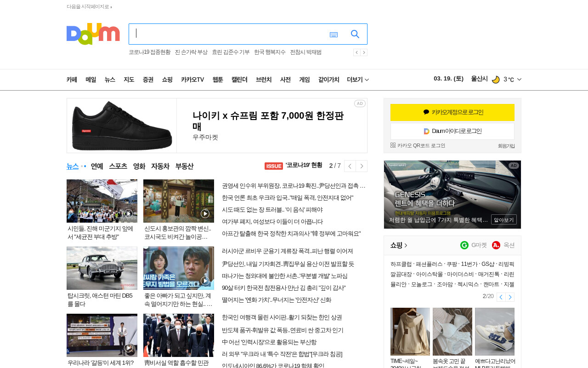
Task: Click 알아보기 on Genesis ad
Action: 504,219
